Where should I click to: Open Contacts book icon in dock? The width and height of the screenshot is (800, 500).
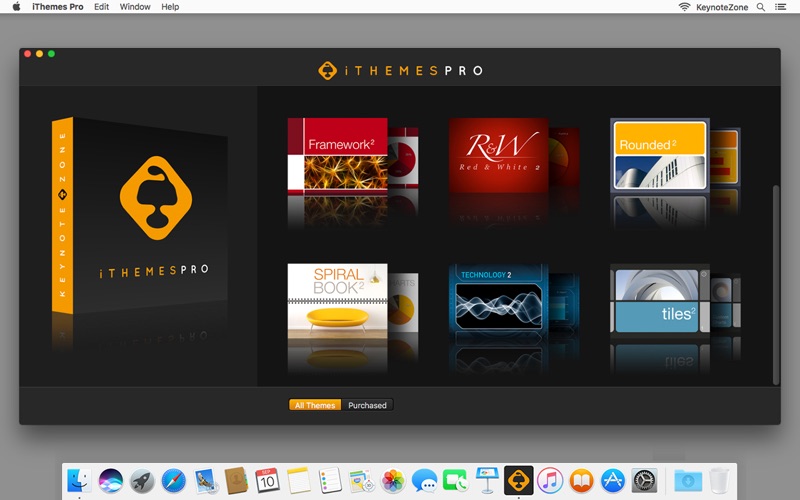236,480
